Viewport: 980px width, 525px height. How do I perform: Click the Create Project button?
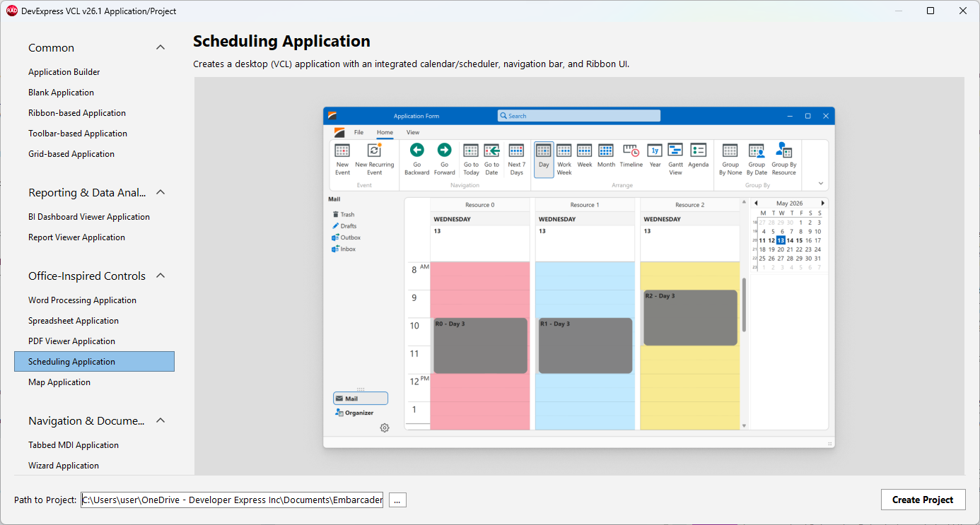(923, 500)
